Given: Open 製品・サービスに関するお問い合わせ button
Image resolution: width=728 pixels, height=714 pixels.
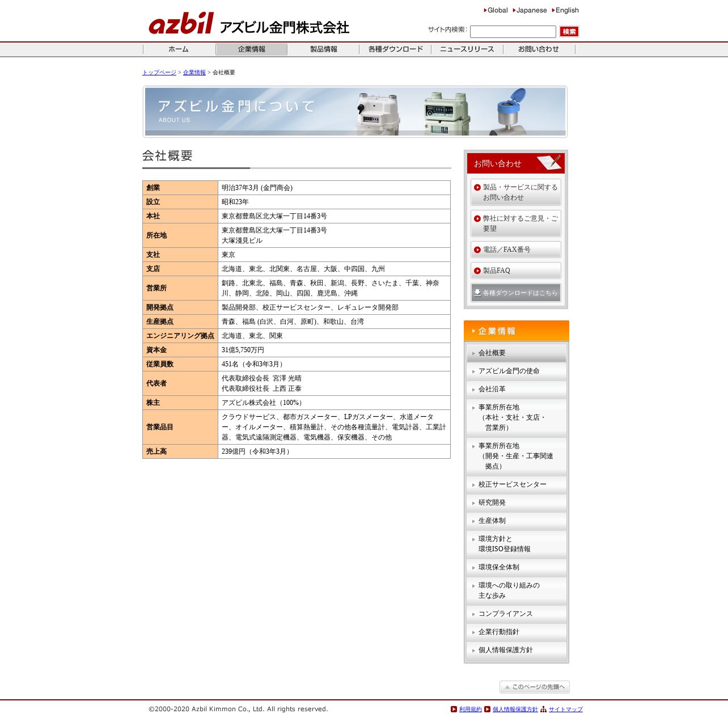Looking at the screenshot, I should 516,192.
